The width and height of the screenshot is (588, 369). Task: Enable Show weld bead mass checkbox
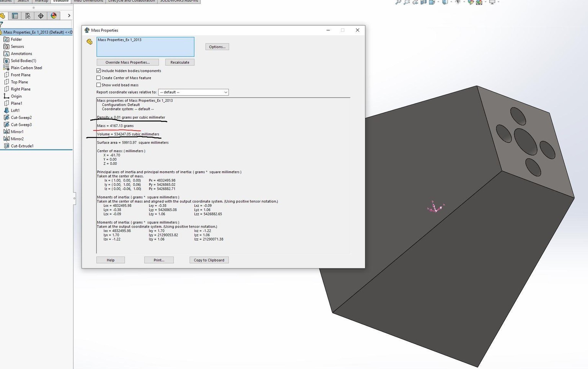coord(99,85)
